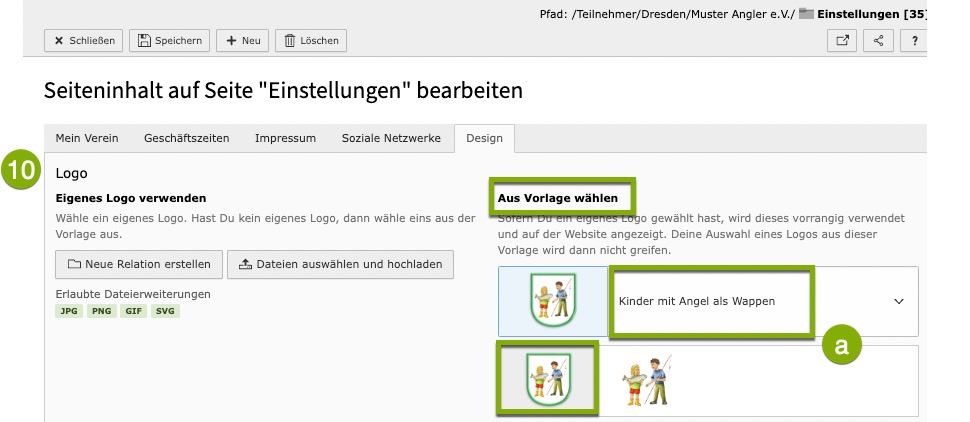
Task: Open the logo template dropdown
Action: pyautogui.click(x=763, y=301)
